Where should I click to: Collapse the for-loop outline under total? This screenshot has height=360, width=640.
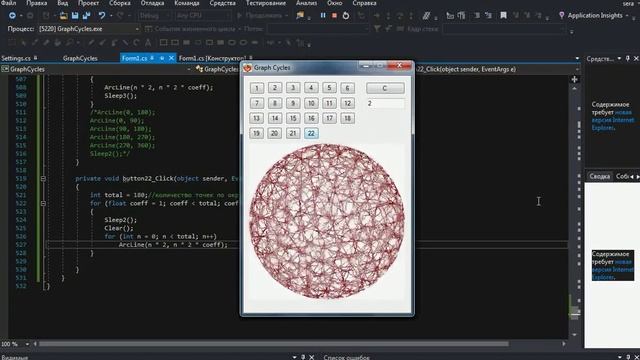[43, 203]
